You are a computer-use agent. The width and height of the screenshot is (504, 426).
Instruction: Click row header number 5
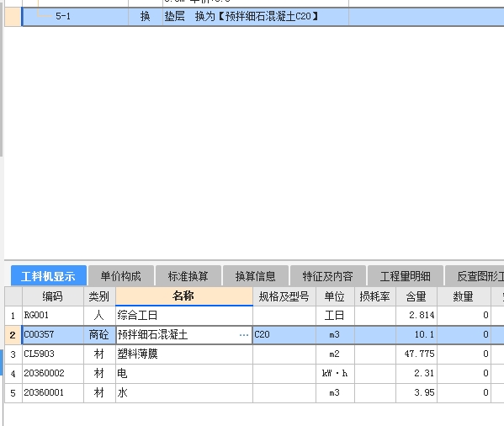[x=13, y=393]
